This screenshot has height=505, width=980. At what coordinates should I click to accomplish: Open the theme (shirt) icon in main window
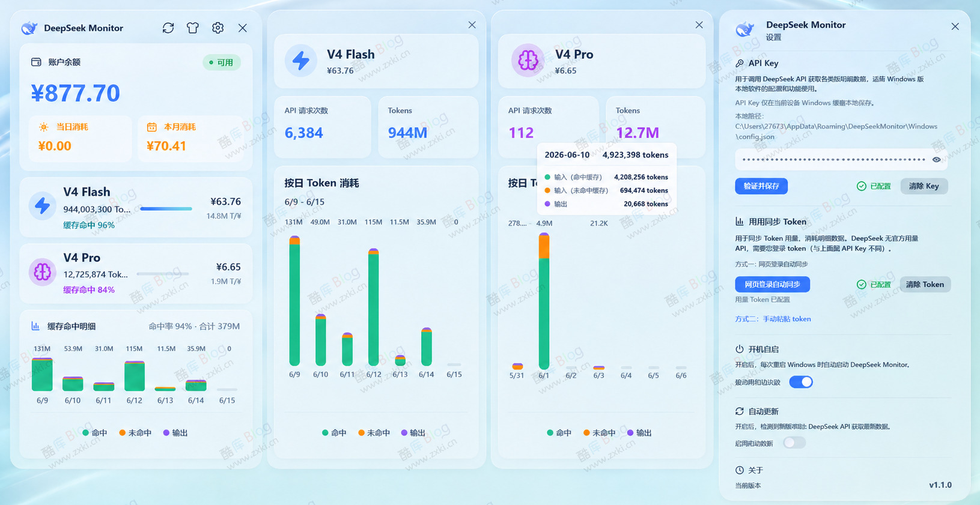[x=193, y=28]
